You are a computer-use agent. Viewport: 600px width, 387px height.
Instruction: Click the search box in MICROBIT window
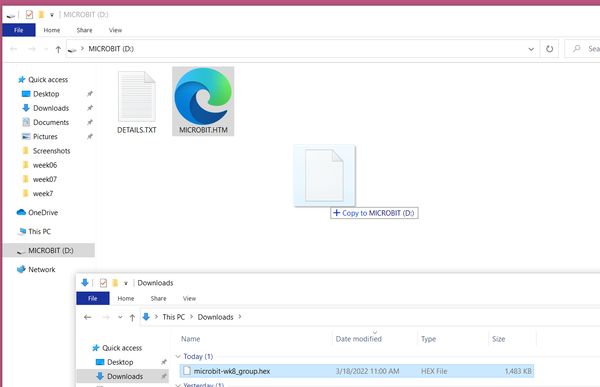pos(582,49)
